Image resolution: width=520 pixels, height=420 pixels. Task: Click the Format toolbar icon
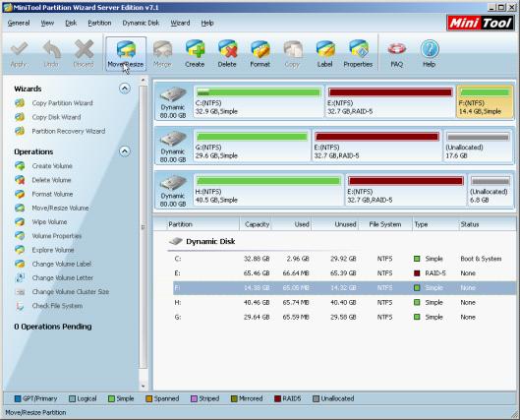(260, 54)
